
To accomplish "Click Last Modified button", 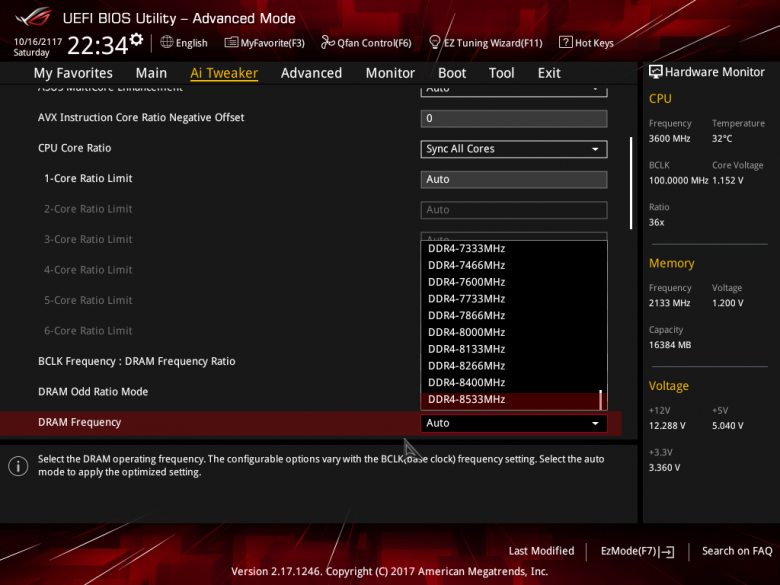I will pyautogui.click(x=541, y=551).
